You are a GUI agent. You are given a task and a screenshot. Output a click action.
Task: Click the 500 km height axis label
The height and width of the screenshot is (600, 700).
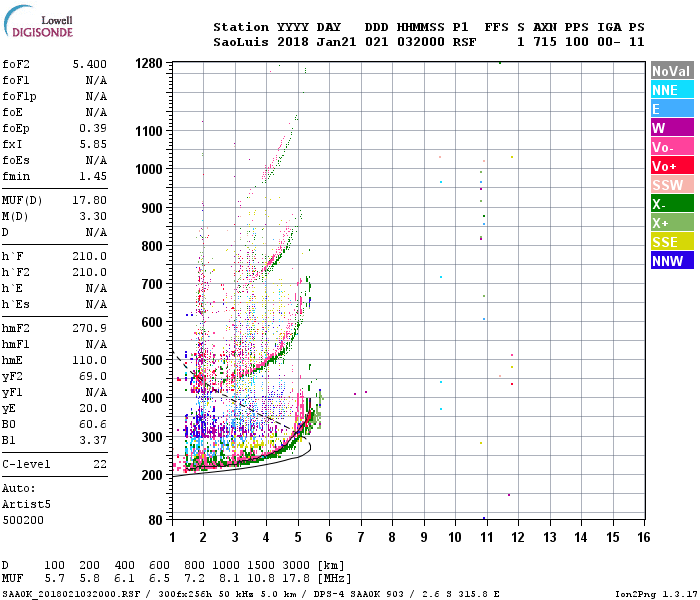click(152, 360)
